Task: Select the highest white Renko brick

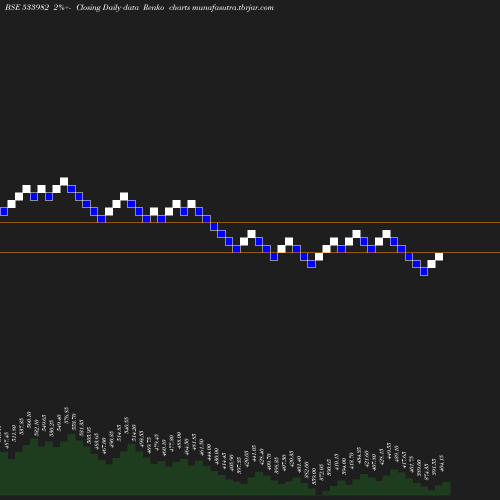Action: (64, 182)
